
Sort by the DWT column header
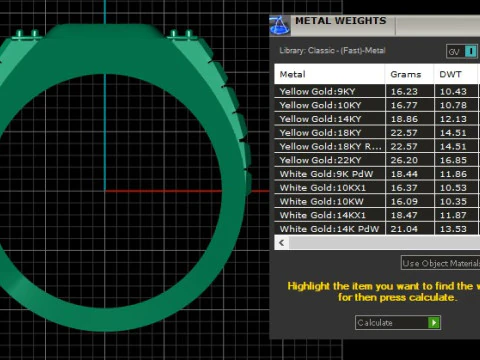click(456, 74)
